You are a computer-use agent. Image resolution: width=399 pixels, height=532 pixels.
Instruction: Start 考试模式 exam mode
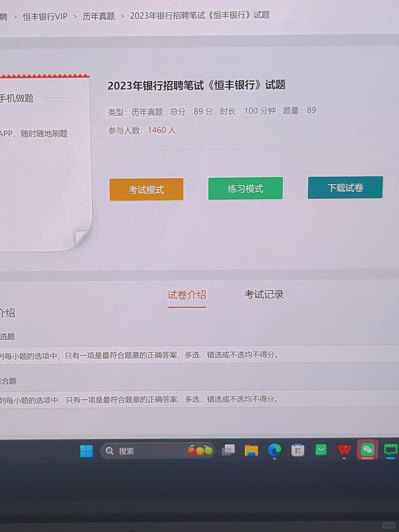[x=146, y=190]
